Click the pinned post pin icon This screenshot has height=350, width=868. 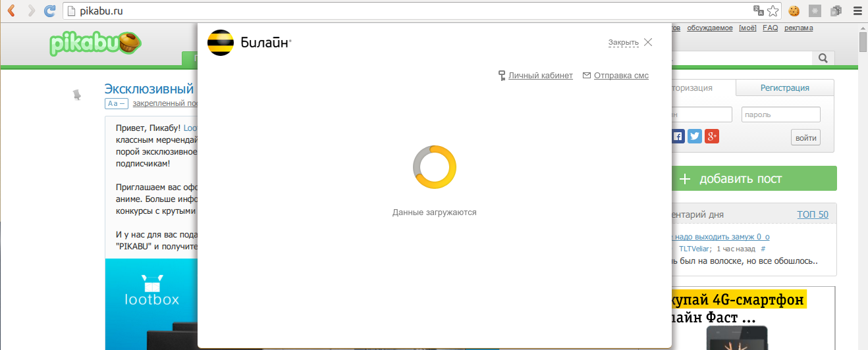[x=77, y=95]
